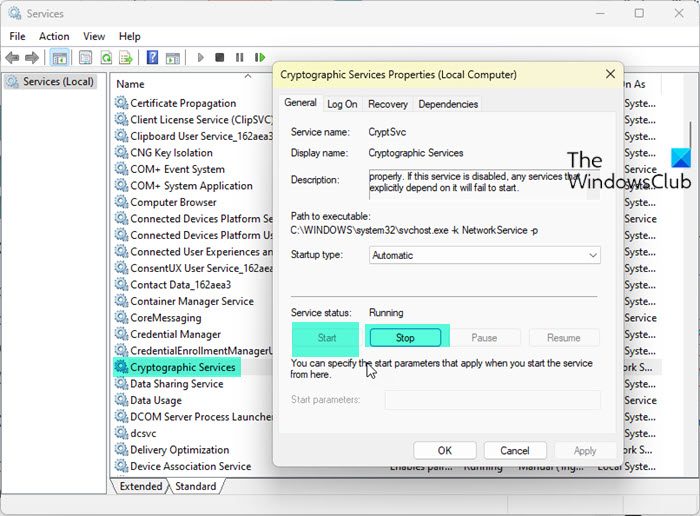Image resolution: width=700 pixels, height=516 pixels.
Task: Switch to the Extended view tab
Action: [x=141, y=486]
